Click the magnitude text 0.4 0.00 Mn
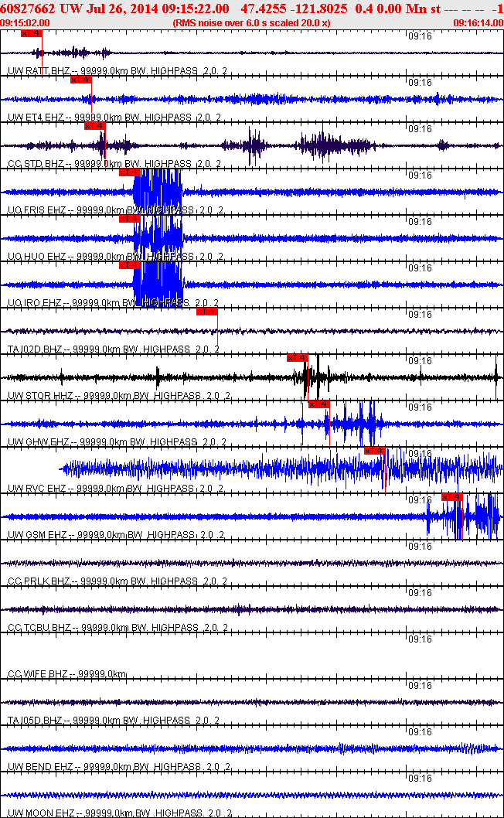Screen dimensions: 504x818 (390, 9)
